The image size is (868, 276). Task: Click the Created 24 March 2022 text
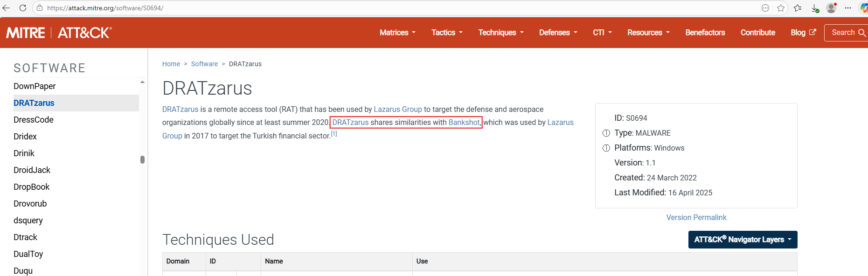pos(655,178)
